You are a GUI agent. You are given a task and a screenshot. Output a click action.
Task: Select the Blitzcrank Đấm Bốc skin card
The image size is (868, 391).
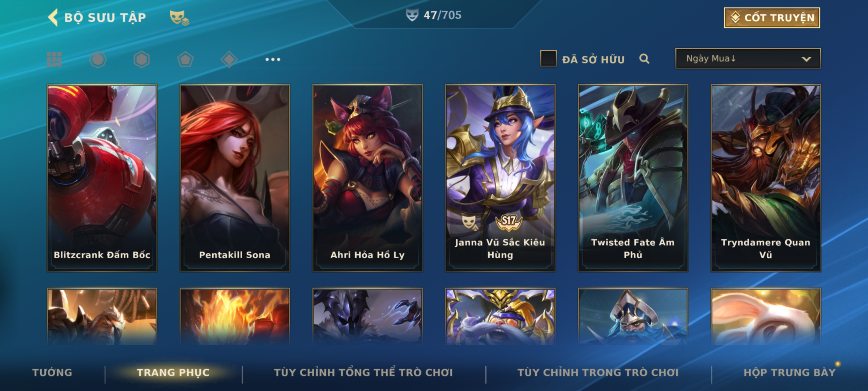pos(102,178)
